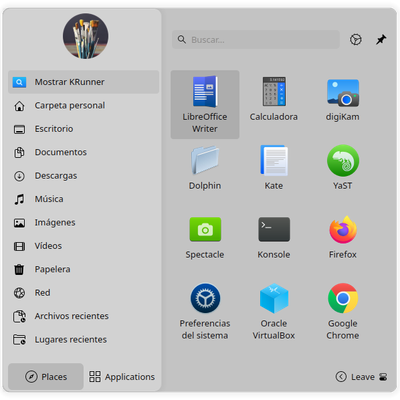Show Archivos recientes
The width and height of the screenshot is (400, 400).
[x=83, y=316]
